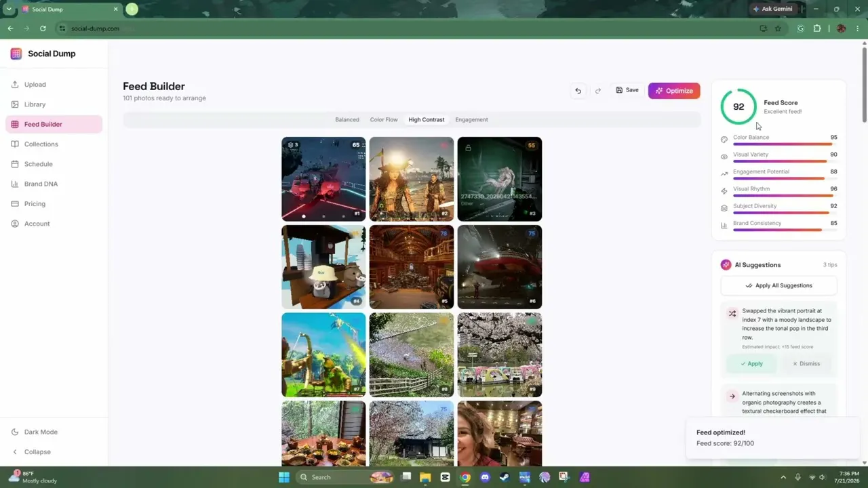Screen dimensions: 868x488
Task: Open the Brand DNA chart icon
Action: (x=15, y=184)
